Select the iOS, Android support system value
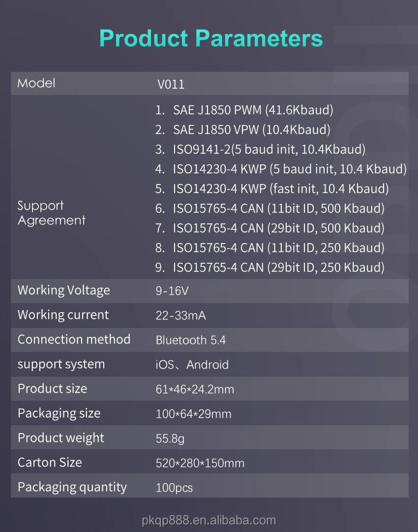This screenshot has width=418, height=532. point(192,365)
